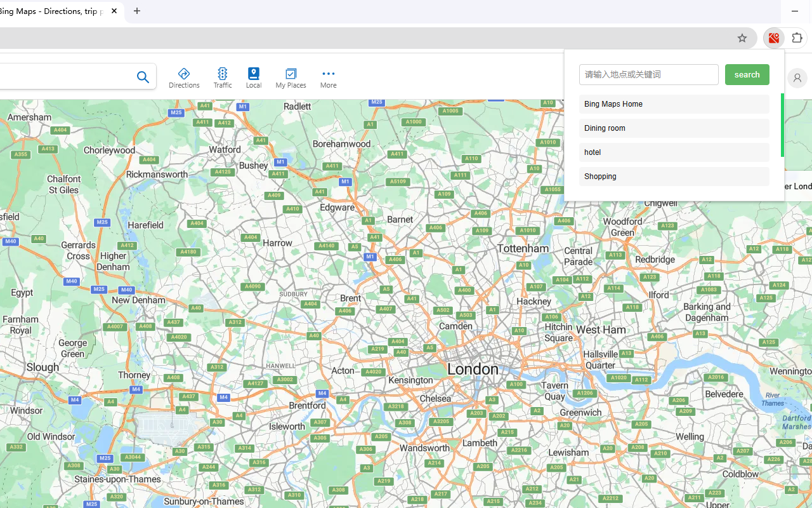This screenshot has width=812, height=508.
Task: Open a new browser tab
Action: click(137, 11)
